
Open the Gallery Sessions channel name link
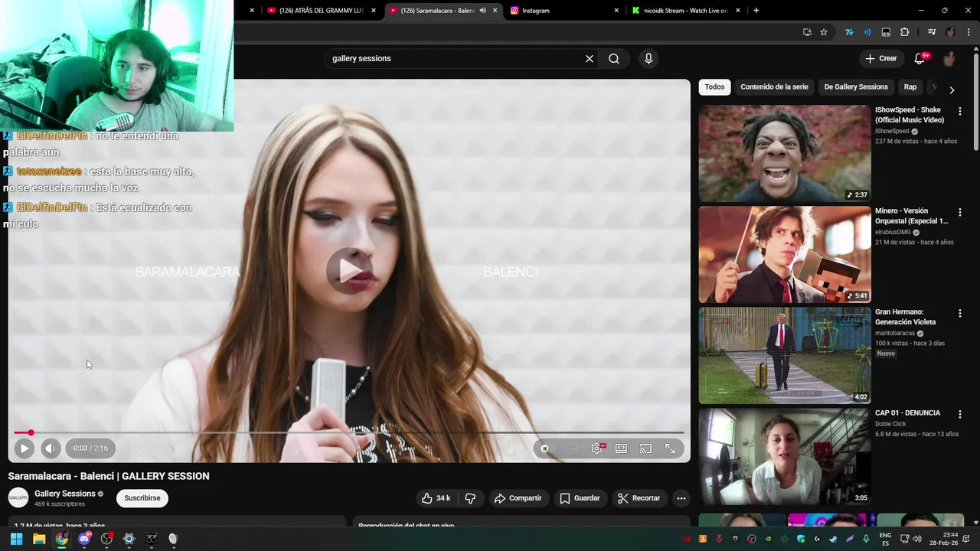(x=65, y=494)
